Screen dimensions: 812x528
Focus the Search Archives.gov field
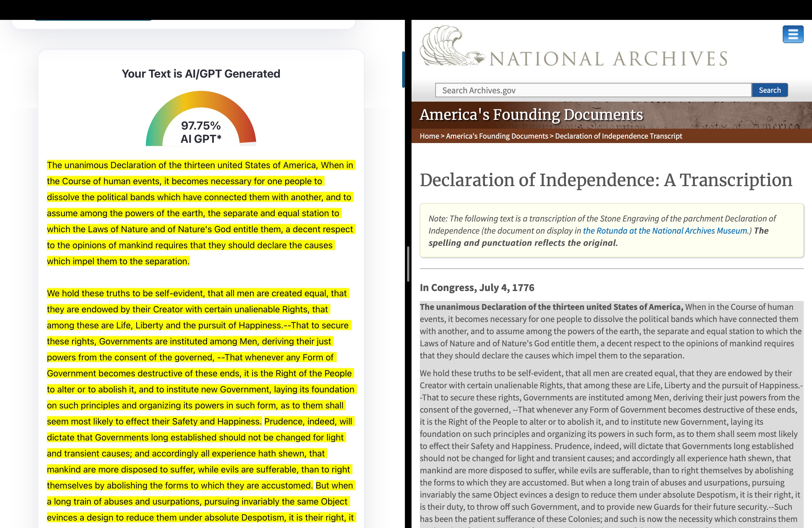point(593,90)
